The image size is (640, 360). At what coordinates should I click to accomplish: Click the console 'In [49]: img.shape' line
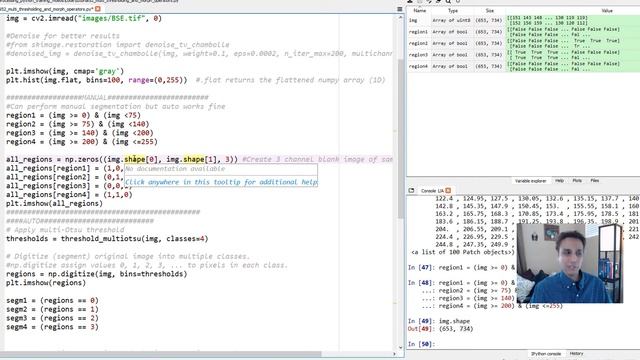point(439,321)
